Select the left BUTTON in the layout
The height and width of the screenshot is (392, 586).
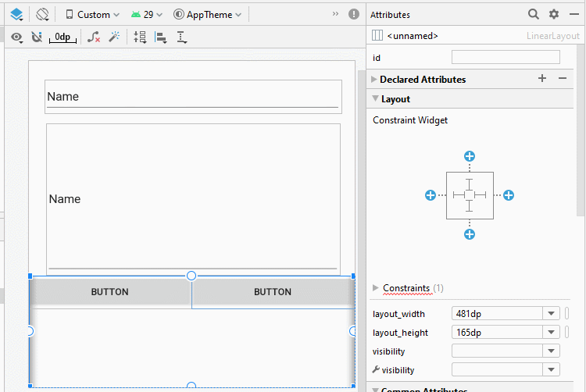(110, 292)
